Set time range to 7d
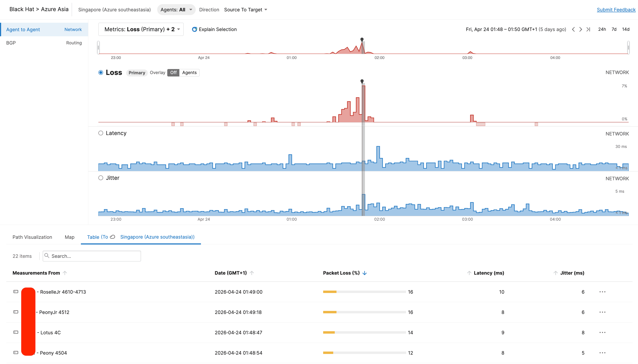This screenshot has width=638, height=364. [x=614, y=29]
